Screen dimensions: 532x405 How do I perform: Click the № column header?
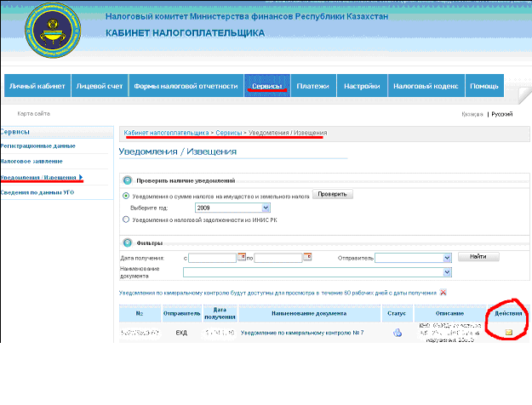point(140,313)
